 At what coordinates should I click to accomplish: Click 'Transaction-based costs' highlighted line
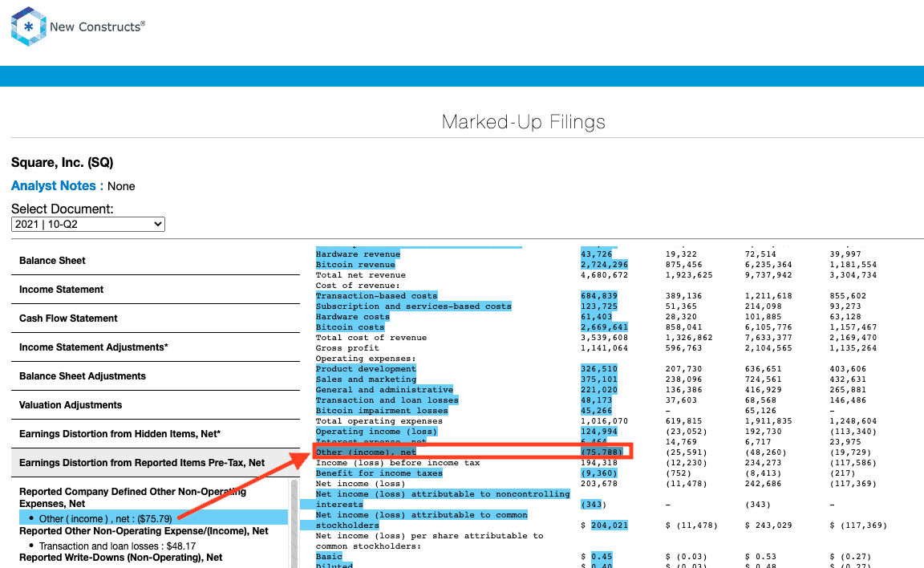[376, 296]
